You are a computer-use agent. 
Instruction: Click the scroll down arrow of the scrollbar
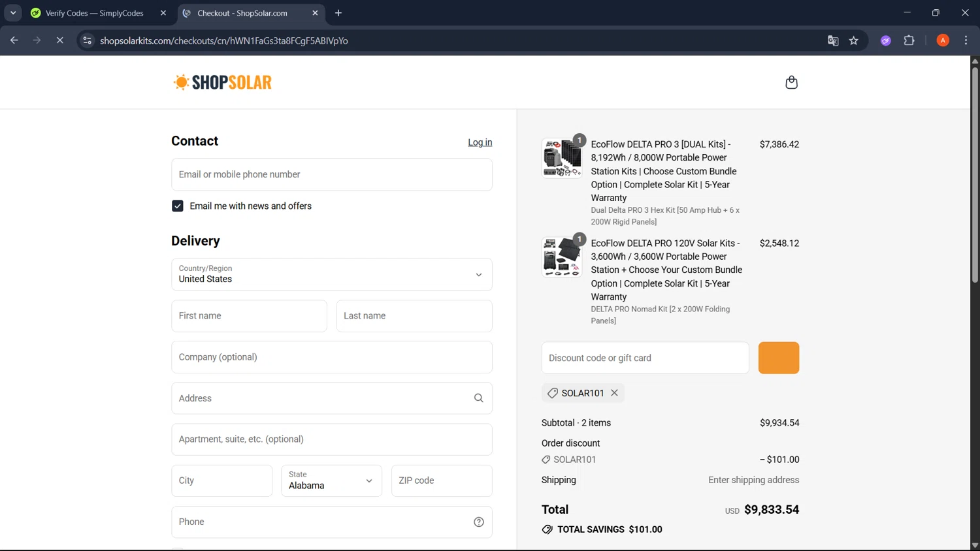[x=974, y=545]
